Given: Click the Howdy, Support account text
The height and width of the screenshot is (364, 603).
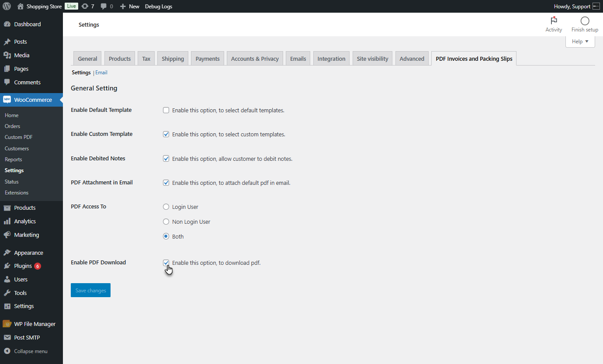Looking at the screenshot, I should [x=572, y=6].
